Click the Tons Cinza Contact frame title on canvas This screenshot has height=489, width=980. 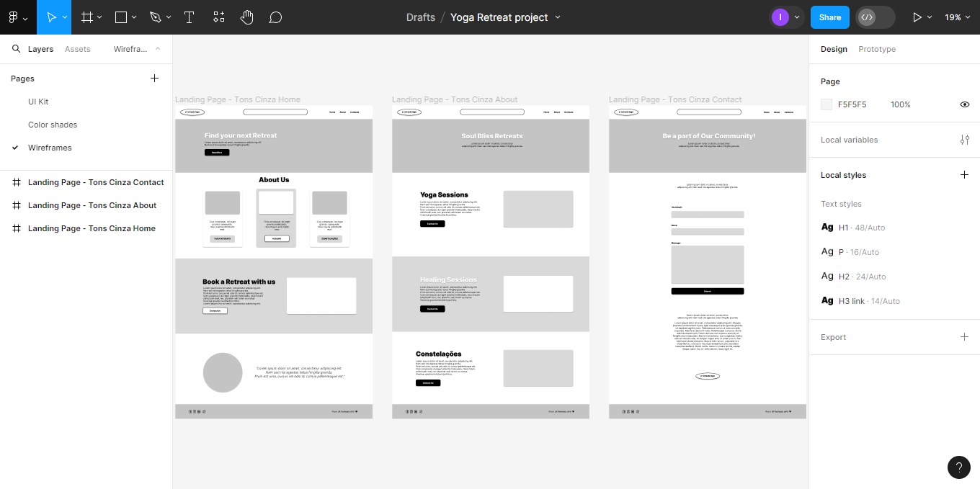tap(675, 99)
